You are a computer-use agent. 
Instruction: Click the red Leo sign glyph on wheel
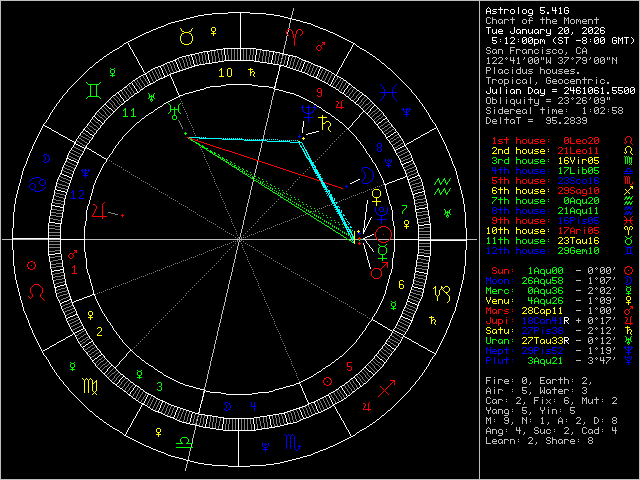pyautogui.click(x=36, y=293)
